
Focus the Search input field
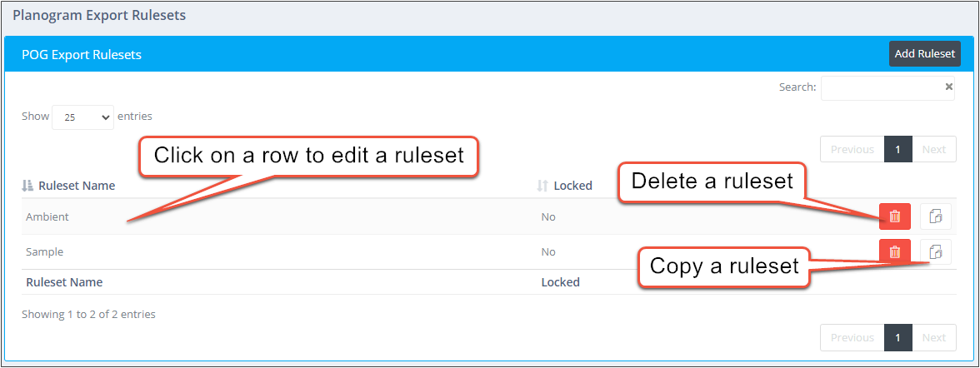pyautogui.click(x=887, y=87)
